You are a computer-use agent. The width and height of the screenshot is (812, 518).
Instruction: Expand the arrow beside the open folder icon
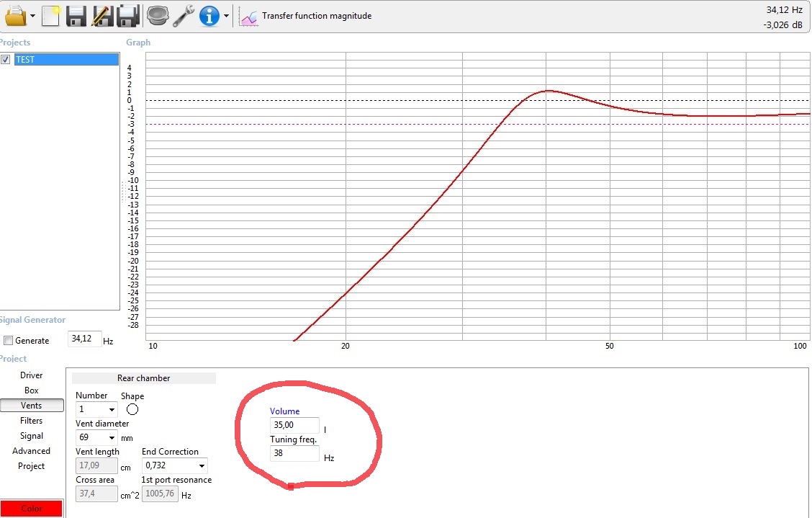[x=32, y=16]
